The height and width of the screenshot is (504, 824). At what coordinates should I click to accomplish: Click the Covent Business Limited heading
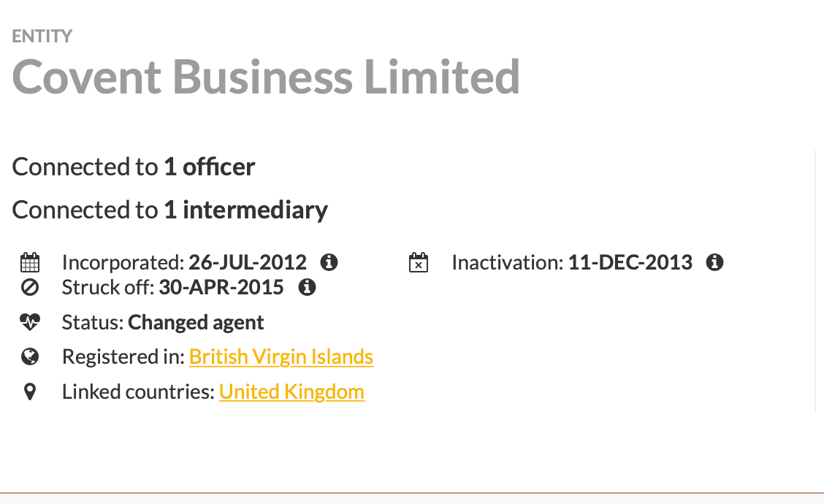point(266,77)
